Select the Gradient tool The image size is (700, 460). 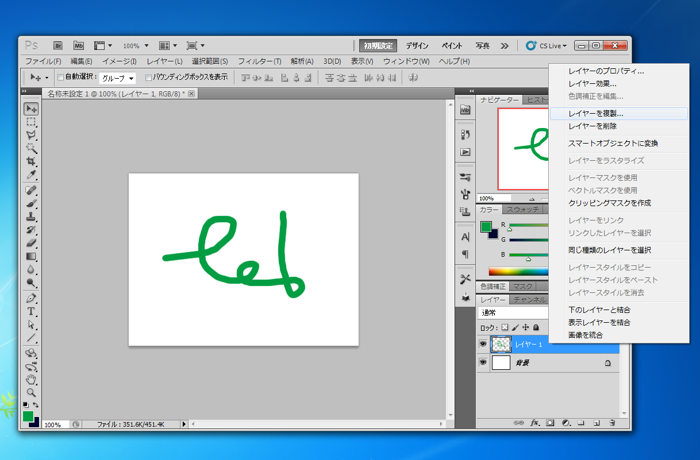click(x=31, y=256)
